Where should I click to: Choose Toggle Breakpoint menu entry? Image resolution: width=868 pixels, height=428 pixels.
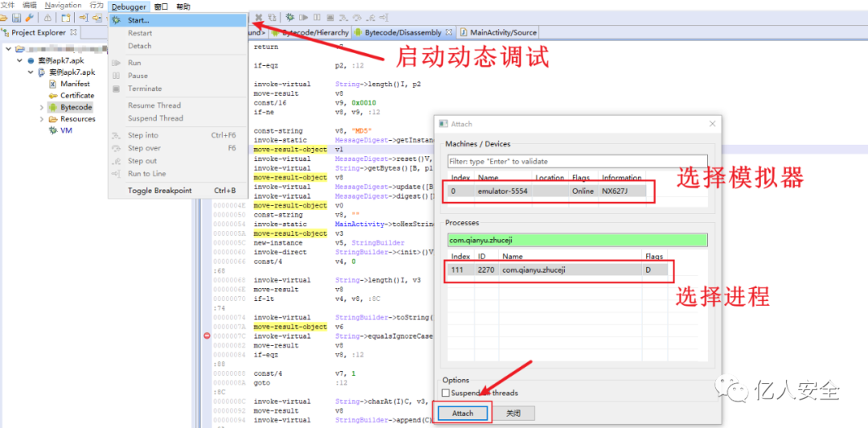178,190
